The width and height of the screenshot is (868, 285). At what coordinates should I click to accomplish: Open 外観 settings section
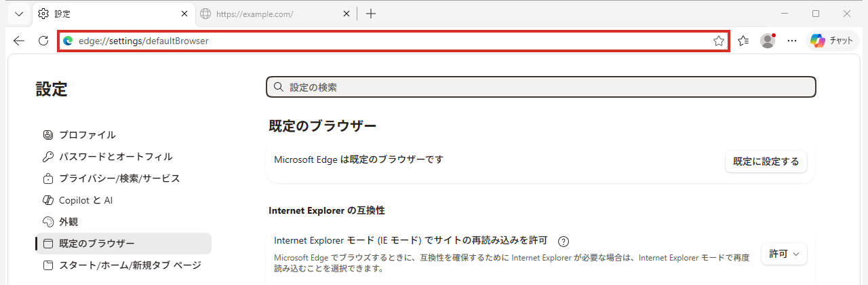point(123,221)
